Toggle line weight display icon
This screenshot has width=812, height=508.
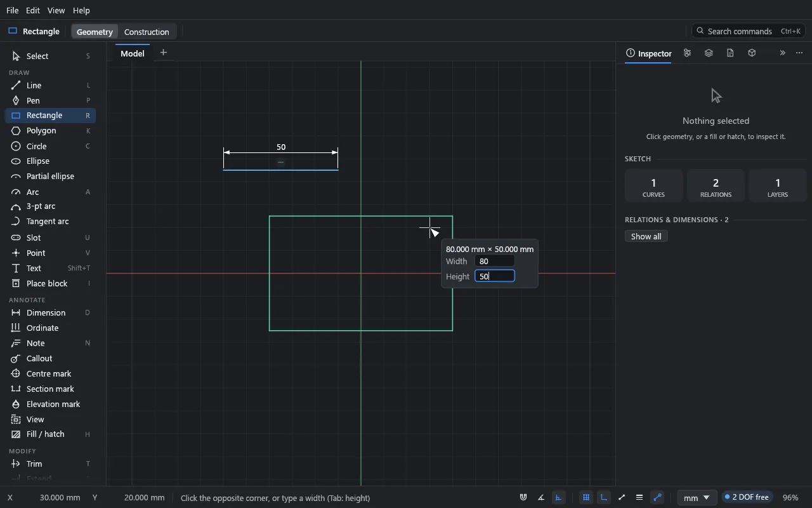[639, 498]
